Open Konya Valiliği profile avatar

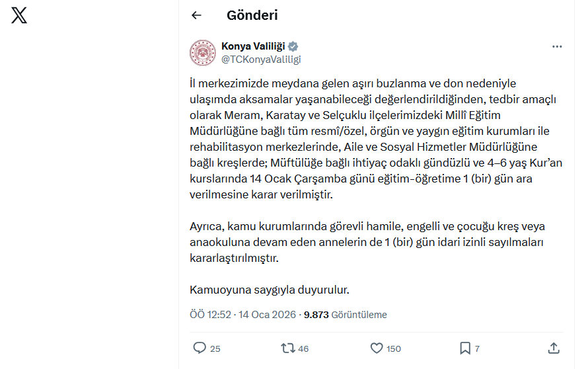tap(203, 53)
